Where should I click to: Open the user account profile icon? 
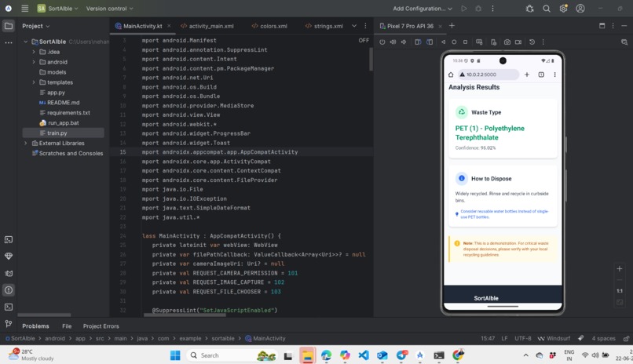click(x=580, y=9)
